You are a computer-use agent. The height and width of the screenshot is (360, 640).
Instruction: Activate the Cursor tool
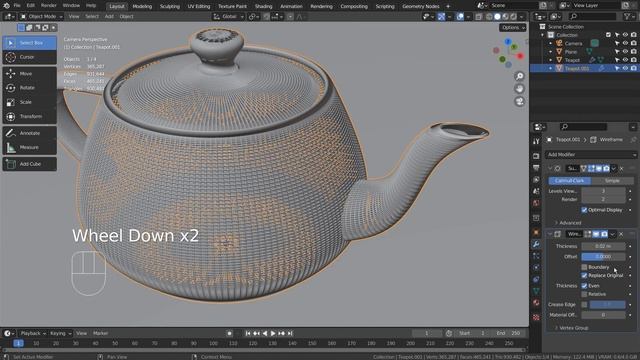point(29,57)
